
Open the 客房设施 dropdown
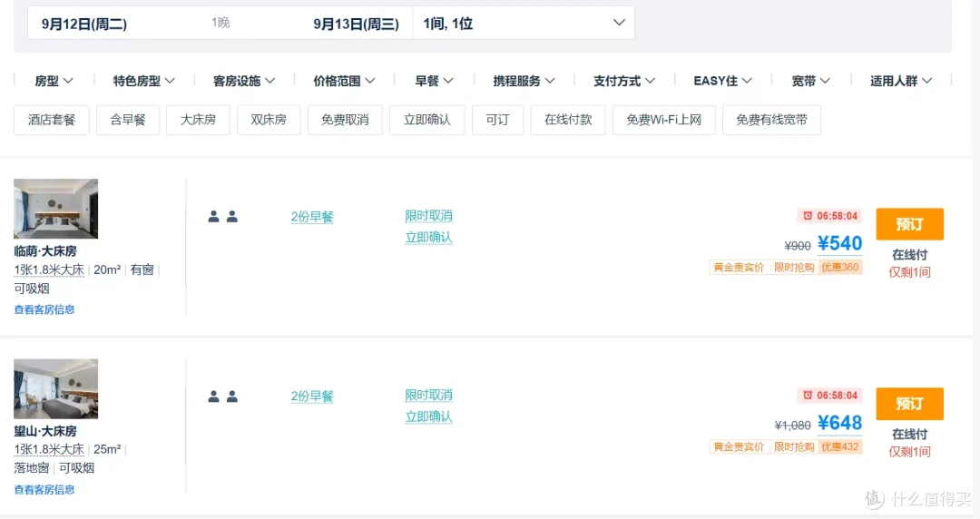click(x=244, y=81)
